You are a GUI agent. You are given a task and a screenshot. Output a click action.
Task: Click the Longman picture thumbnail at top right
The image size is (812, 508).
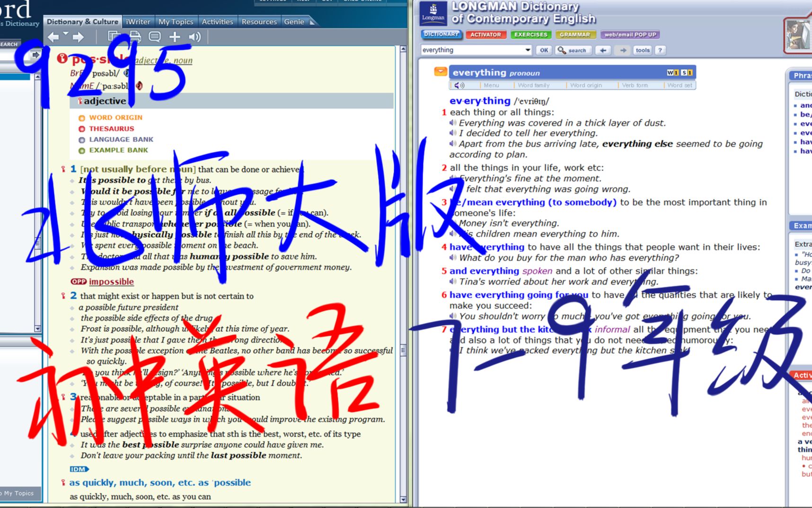click(798, 34)
